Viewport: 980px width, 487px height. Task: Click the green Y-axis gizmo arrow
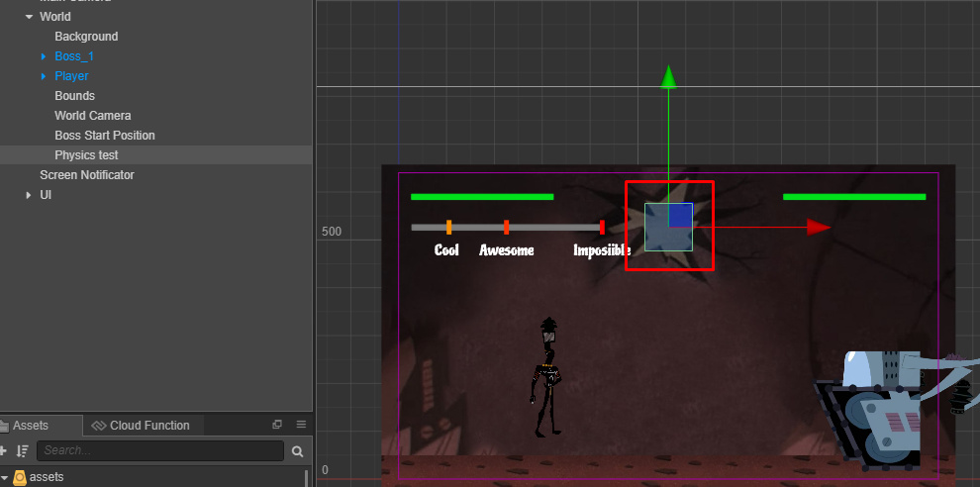tap(669, 76)
